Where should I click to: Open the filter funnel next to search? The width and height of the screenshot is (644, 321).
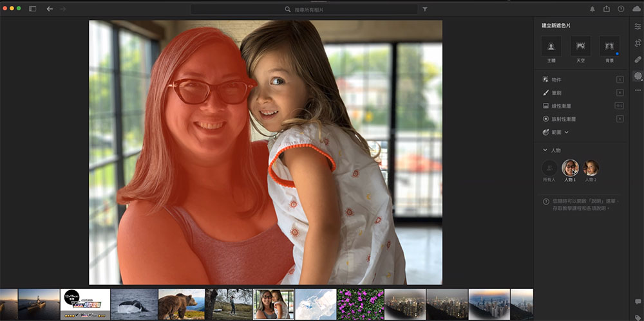tap(425, 10)
